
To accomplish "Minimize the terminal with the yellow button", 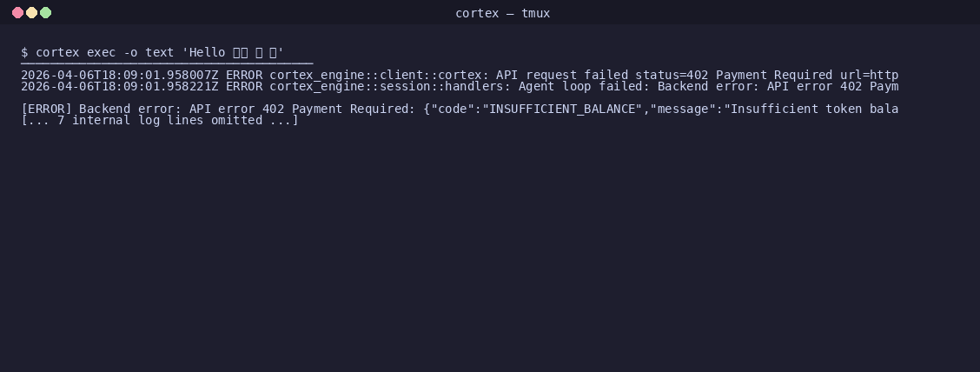I will [31, 12].
